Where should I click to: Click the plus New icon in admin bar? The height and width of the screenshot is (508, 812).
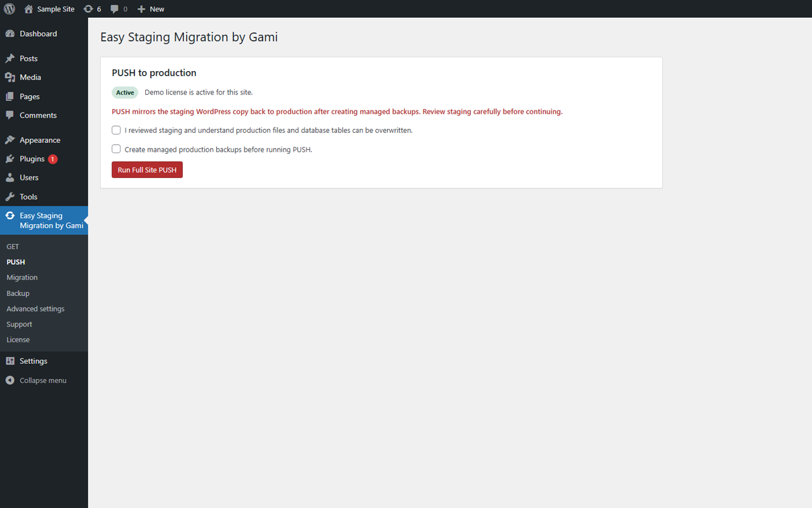tap(141, 9)
